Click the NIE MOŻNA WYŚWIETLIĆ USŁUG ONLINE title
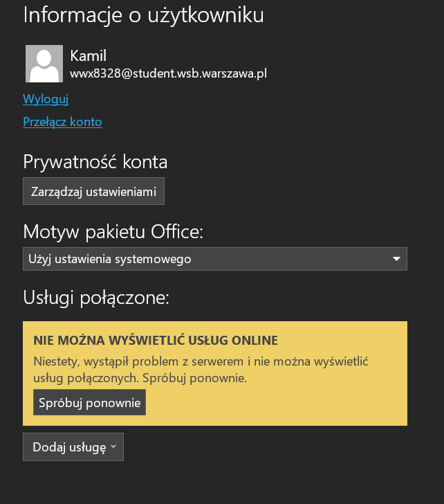Image resolution: width=444 pixels, height=504 pixels. tap(155, 341)
